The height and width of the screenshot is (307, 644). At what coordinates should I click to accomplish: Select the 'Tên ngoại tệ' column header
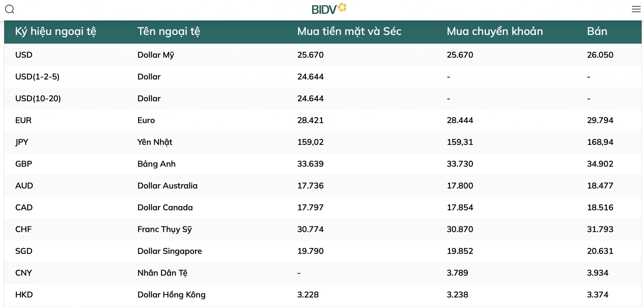[x=169, y=31]
